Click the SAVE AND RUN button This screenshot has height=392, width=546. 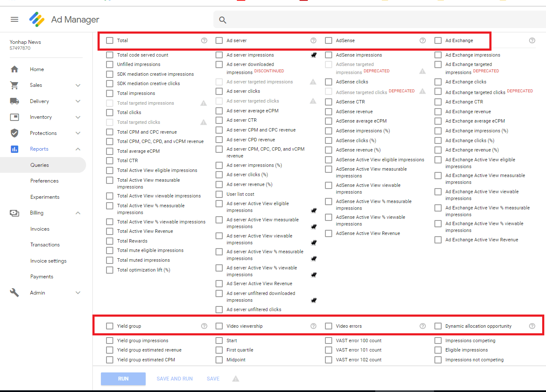175,379
